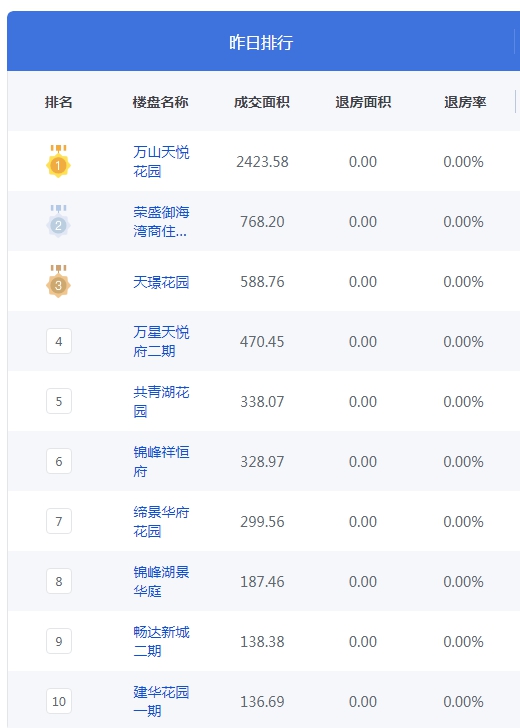Open the 缔景华府花园 property link
Viewport: 520px width, 728px height.
(161, 521)
